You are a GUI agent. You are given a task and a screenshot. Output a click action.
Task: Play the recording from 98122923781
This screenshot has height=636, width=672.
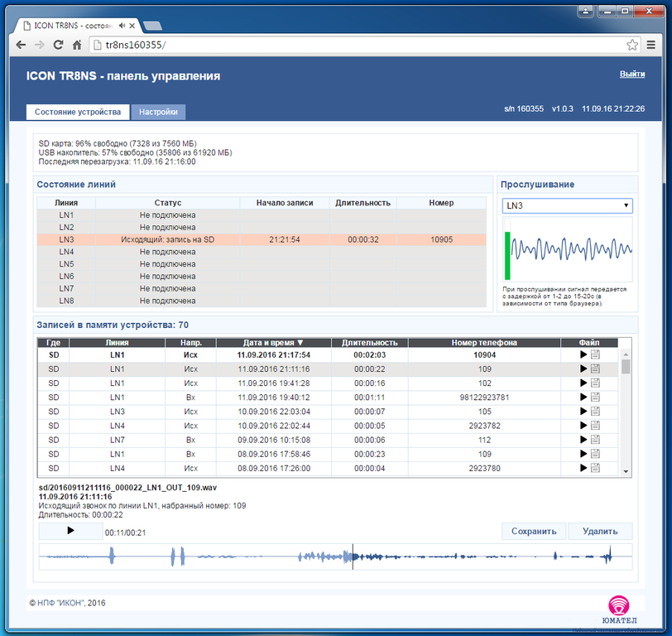[x=583, y=397]
